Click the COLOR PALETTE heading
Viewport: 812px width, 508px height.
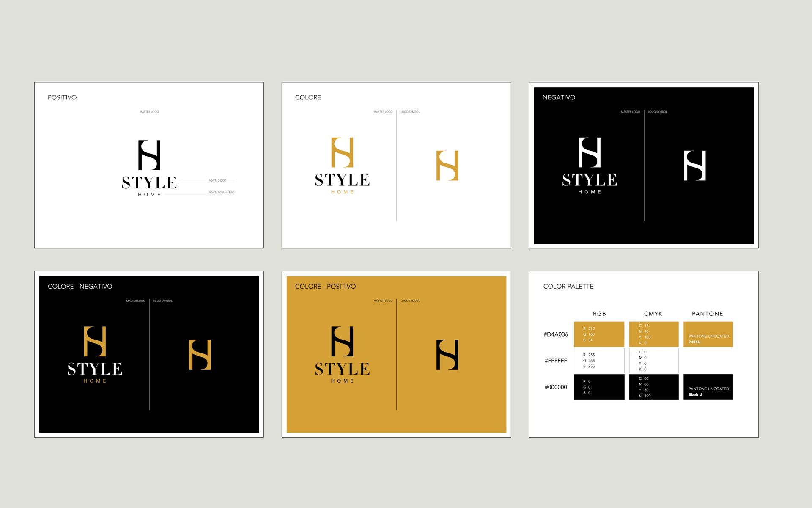568,287
